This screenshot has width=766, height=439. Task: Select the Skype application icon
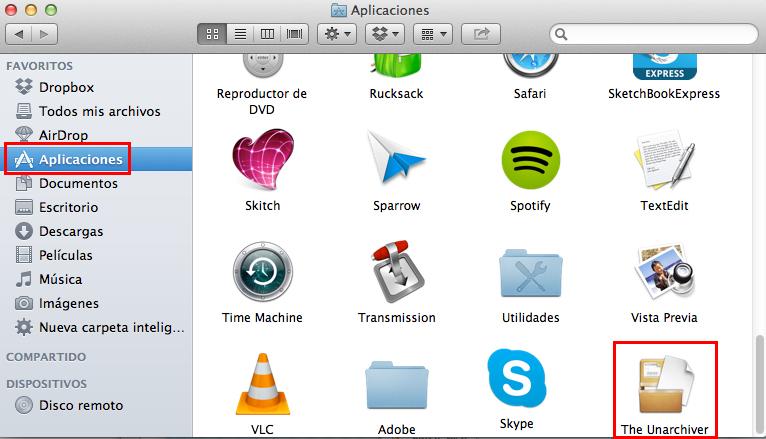516,379
